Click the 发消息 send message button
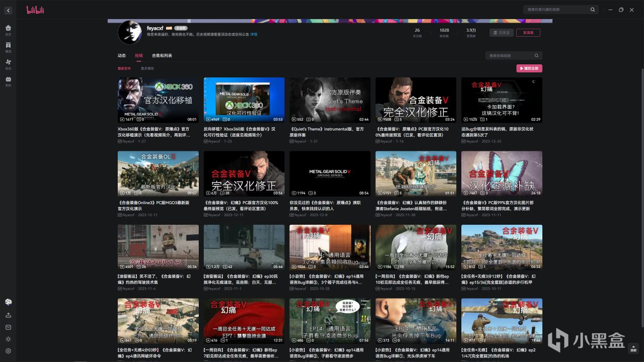 (x=528, y=33)
